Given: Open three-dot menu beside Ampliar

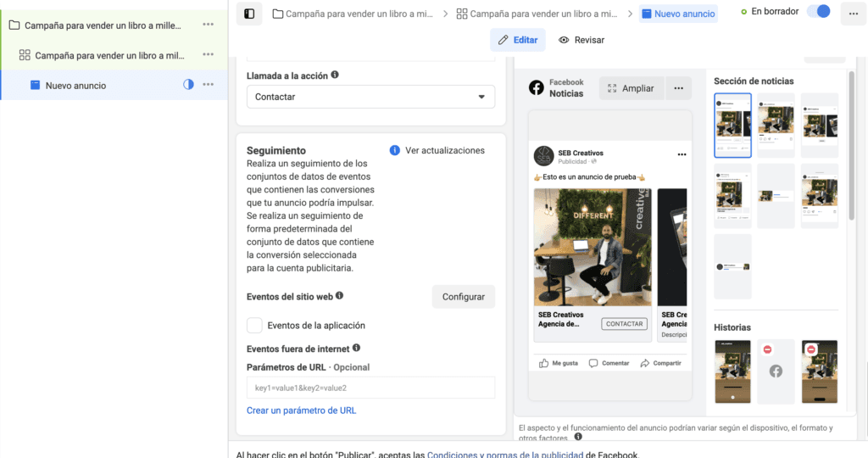Looking at the screenshot, I should point(678,88).
